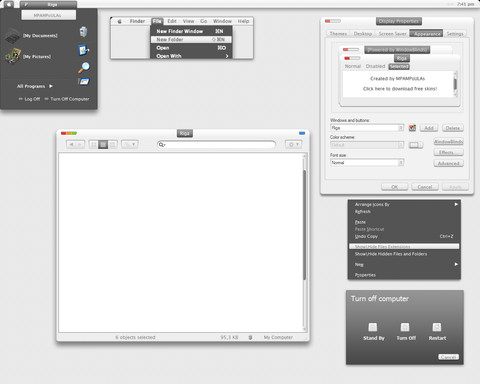Viewport: 480px width, 384px height.
Task: Click the Stand By power icon
Action: (x=373, y=327)
